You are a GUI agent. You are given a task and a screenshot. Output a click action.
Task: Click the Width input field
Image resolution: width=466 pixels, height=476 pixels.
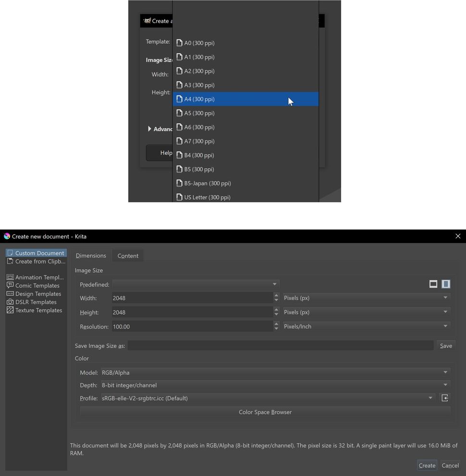point(192,298)
